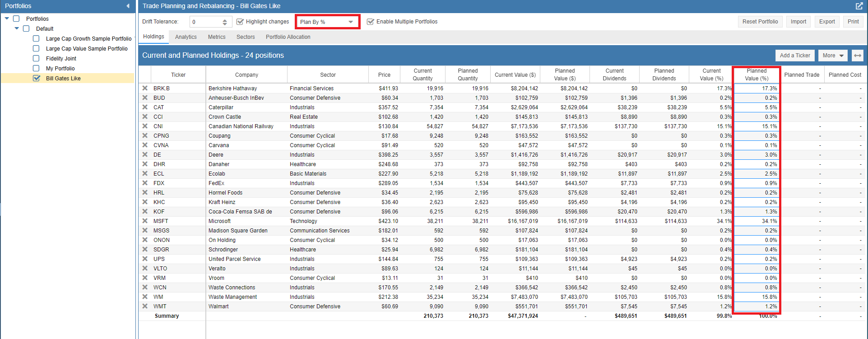Delete the FDX position
Screen dimensions: 868x339
145,183
